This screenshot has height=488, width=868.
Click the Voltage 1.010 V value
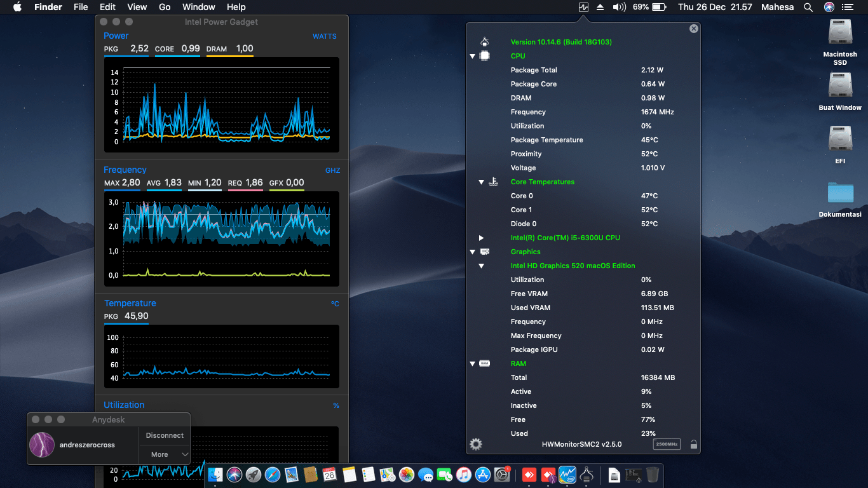coord(653,168)
